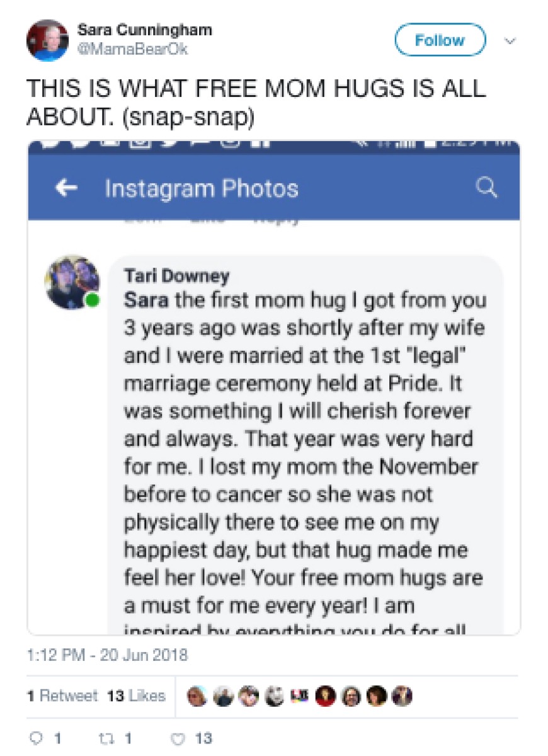Click the first liker avatar in the row
The width and height of the screenshot is (548, 756).
[198, 696]
